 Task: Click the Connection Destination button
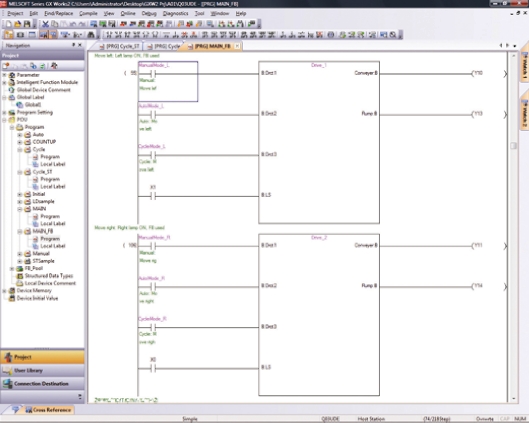click(43, 384)
